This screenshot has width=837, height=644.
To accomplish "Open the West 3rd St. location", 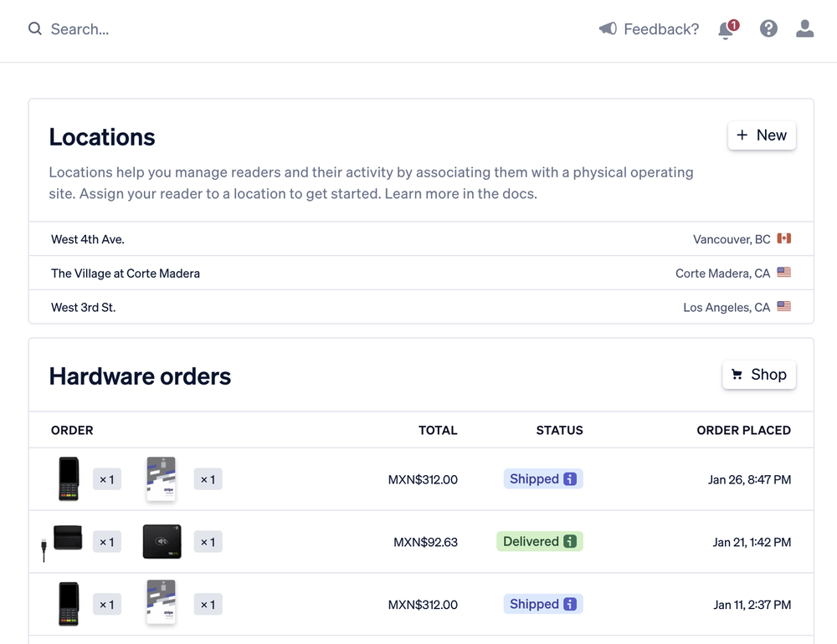I will pyautogui.click(x=421, y=307).
